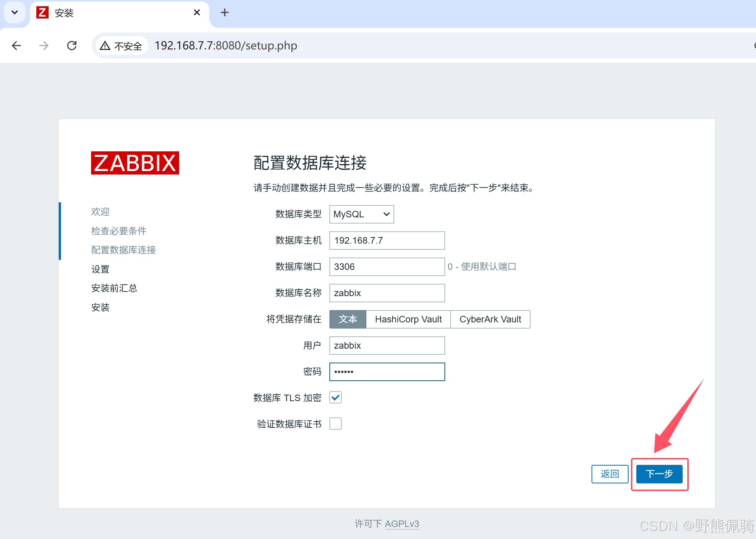Click the browser back arrow icon
Viewport: 756px width, 539px height.
pos(16,46)
